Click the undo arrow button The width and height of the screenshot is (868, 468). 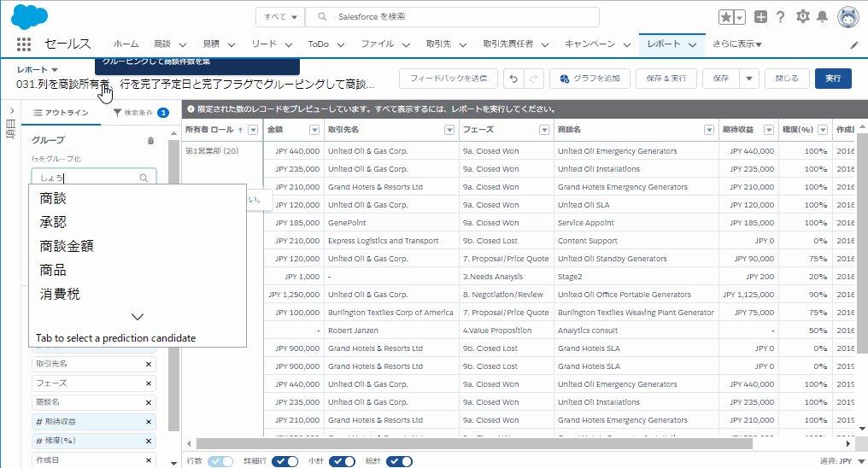(513, 79)
